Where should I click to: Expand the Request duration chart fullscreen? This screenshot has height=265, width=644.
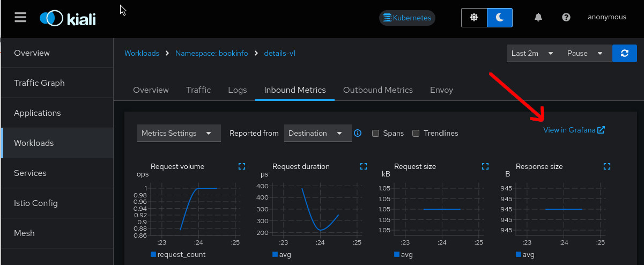pyautogui.click(x=364, y=166)
